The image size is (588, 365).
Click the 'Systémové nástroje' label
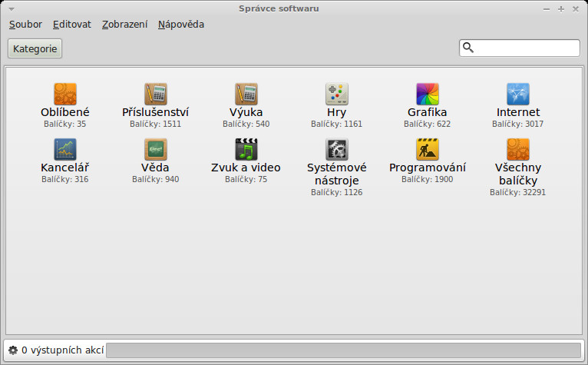coord(337,174)
